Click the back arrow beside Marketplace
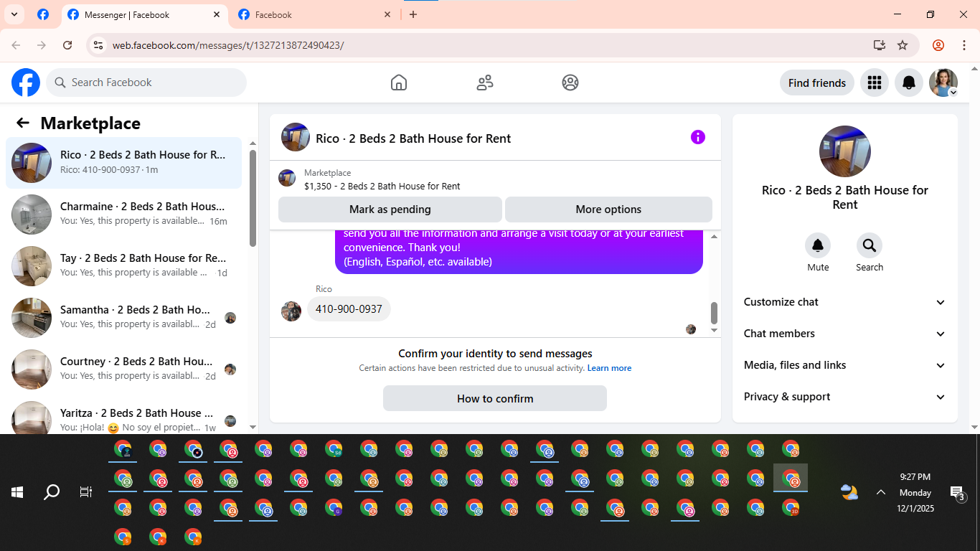The image size is (980, 551). coord(23,123)
